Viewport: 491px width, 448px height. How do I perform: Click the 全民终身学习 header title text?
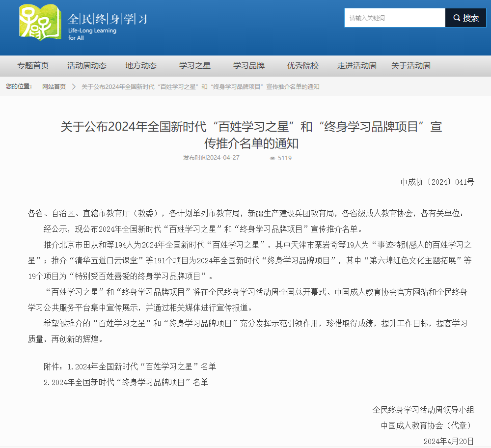pos(108,19)
